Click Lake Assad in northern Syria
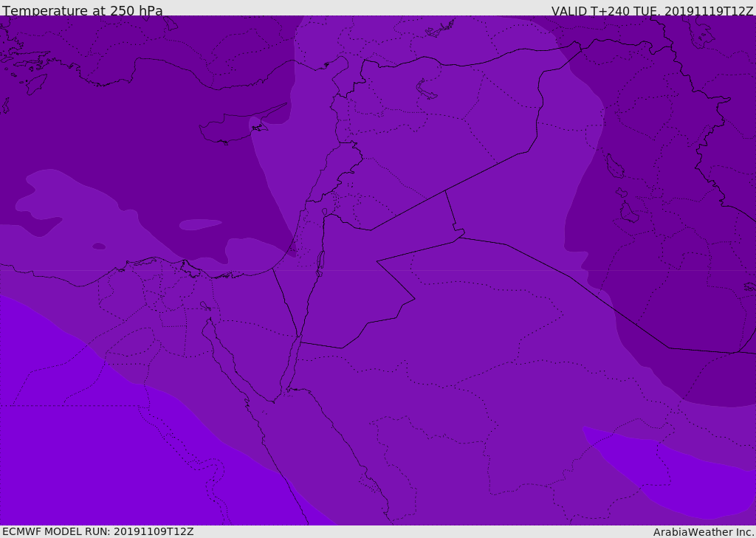756x538 pixels. tap(426, 90)
